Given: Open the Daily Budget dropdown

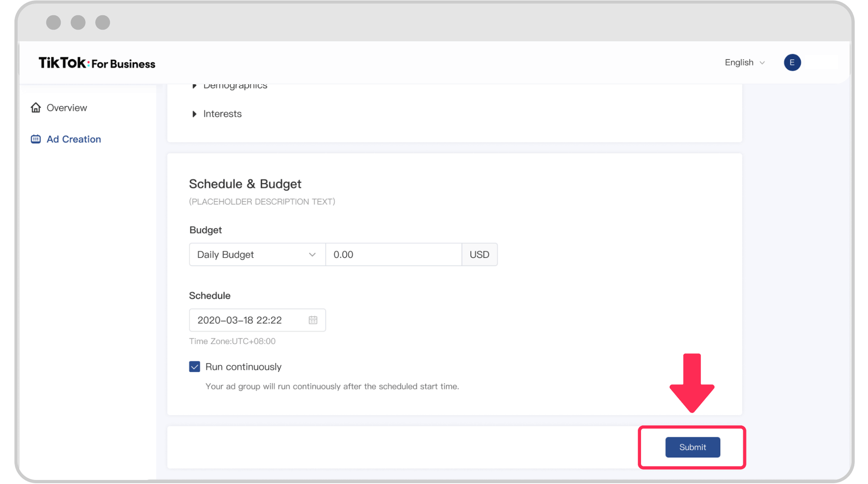Looking at the screenshot, I should pos(257,255).
